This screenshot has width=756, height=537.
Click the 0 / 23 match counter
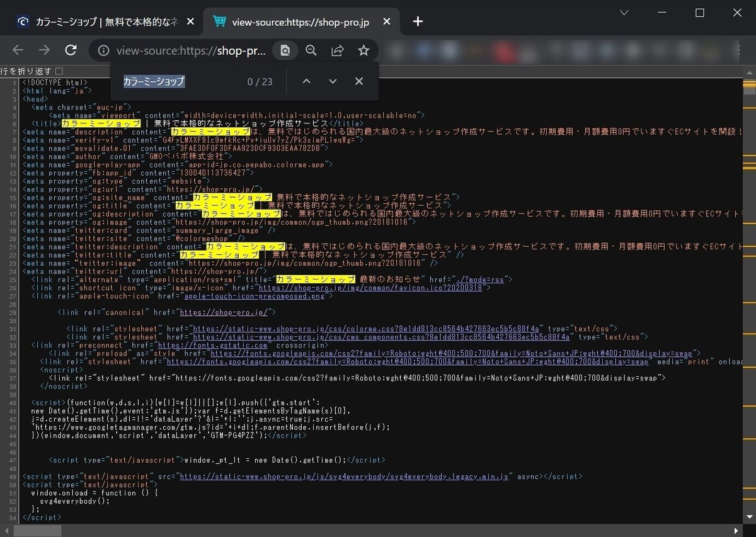coord(260,82)
